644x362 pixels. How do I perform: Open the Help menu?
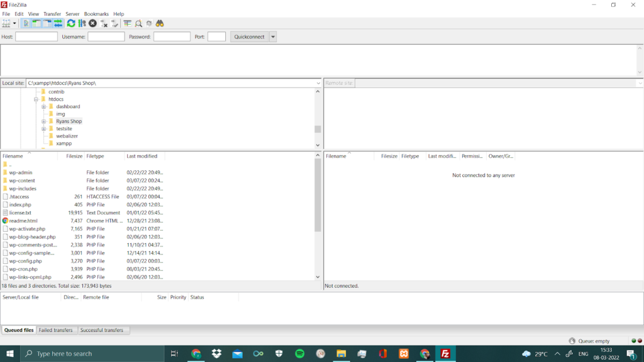[x=119, y=14]
